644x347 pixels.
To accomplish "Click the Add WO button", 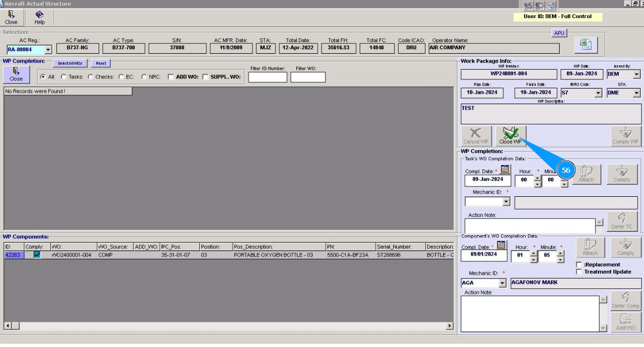I will [x=625, y=322].
